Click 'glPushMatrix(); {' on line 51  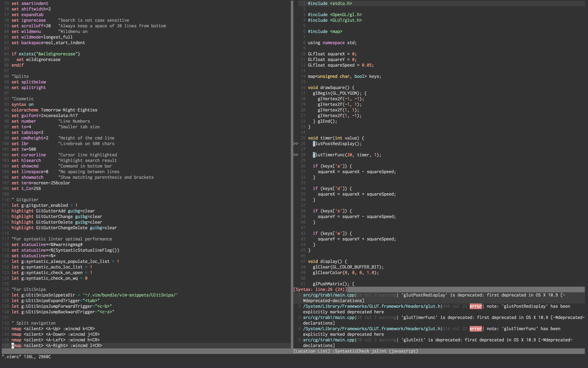(334, 284)
